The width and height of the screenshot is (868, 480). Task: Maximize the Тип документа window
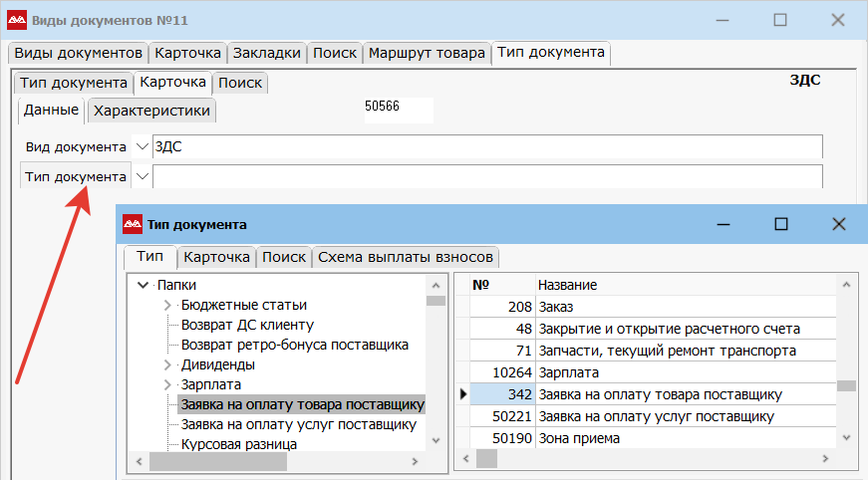coord(781,224)
